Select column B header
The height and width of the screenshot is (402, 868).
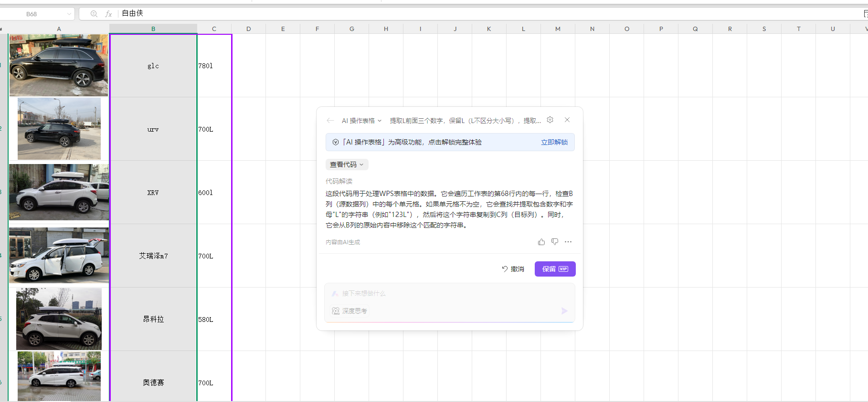click(153, 29)
